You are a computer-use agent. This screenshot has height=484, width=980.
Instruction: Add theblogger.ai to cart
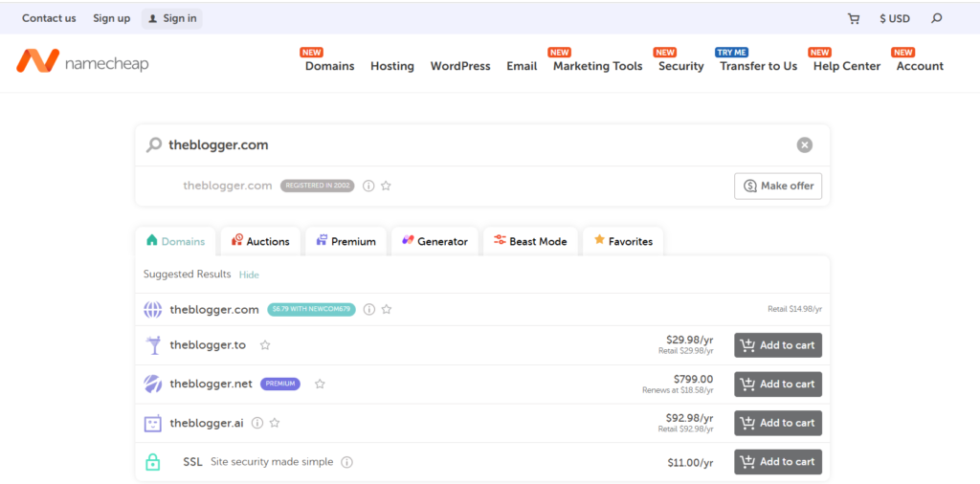coord(777,423)
